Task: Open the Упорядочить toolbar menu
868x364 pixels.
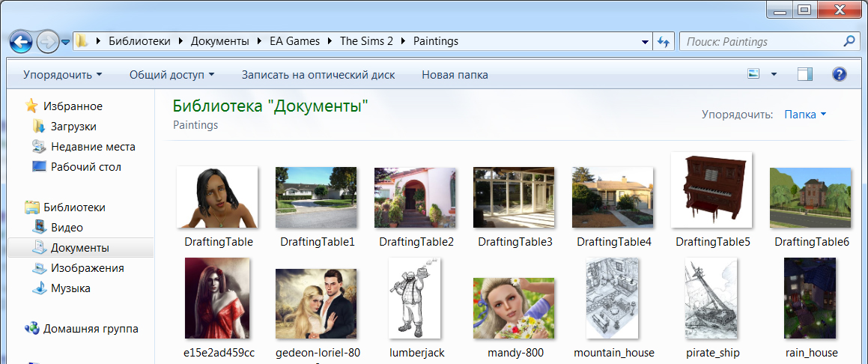Action: click(x=62, y=75)
